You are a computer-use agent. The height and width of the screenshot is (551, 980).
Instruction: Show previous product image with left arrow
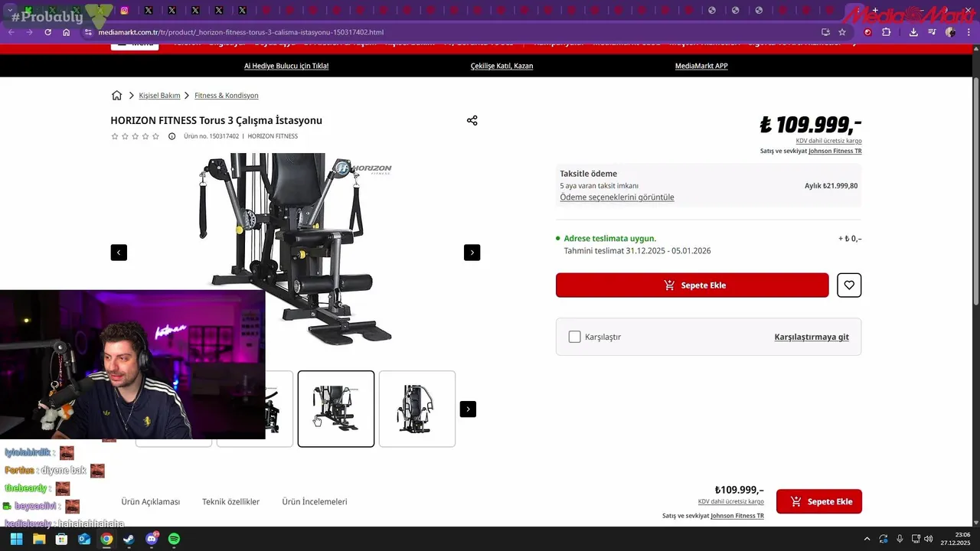[x=119, y=253]
